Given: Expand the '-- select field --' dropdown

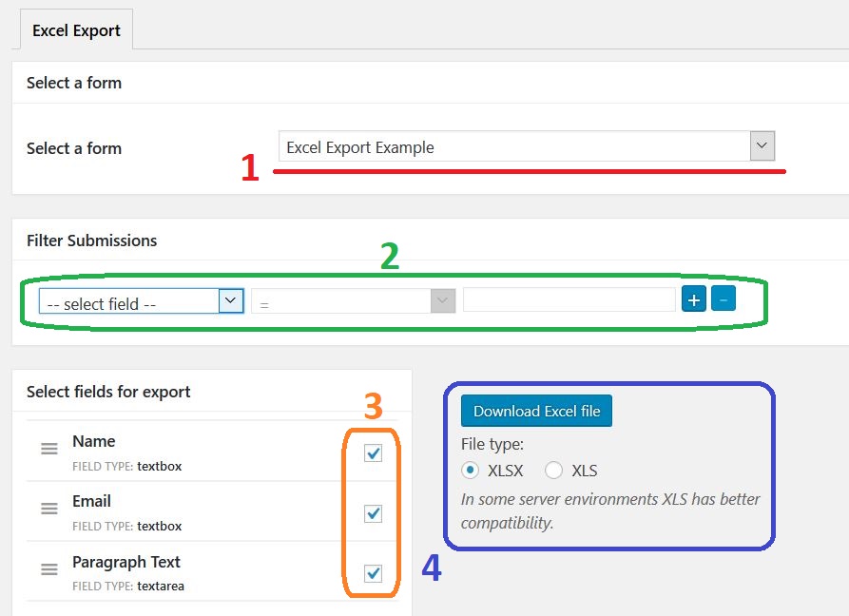Looking at the screenshot, I should (x=141, y=302).
